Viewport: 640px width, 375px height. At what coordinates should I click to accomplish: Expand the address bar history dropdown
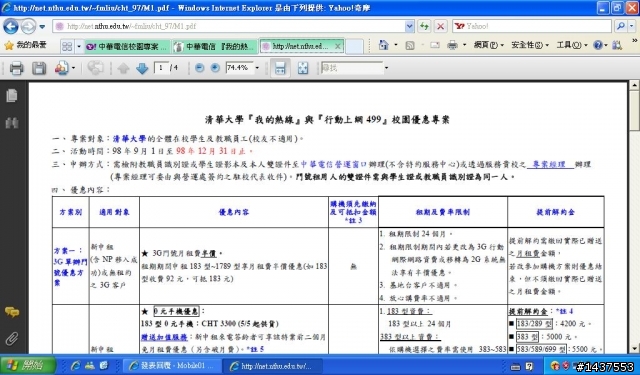410,27
